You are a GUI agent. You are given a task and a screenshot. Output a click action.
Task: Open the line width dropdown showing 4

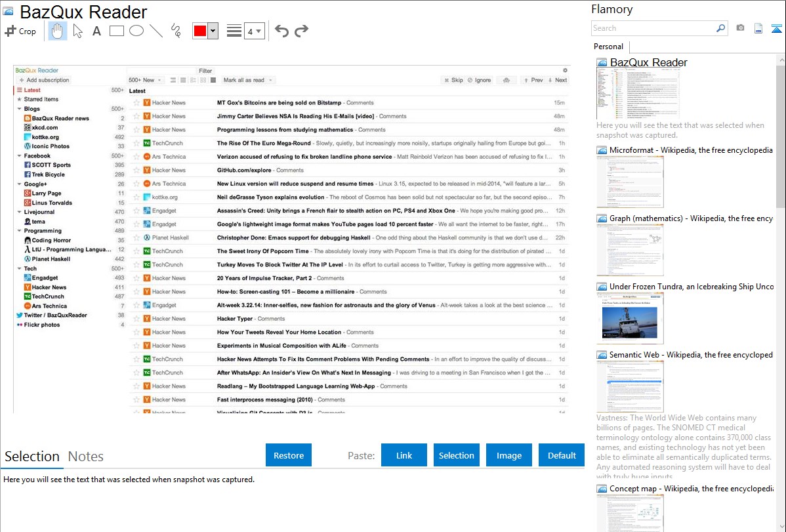[254, 31]
